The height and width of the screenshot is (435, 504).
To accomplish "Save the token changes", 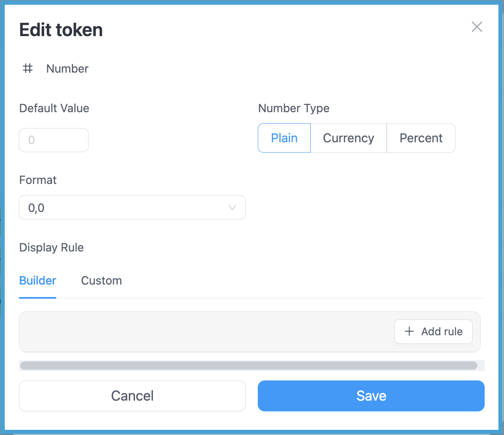I will click(371, 395).
